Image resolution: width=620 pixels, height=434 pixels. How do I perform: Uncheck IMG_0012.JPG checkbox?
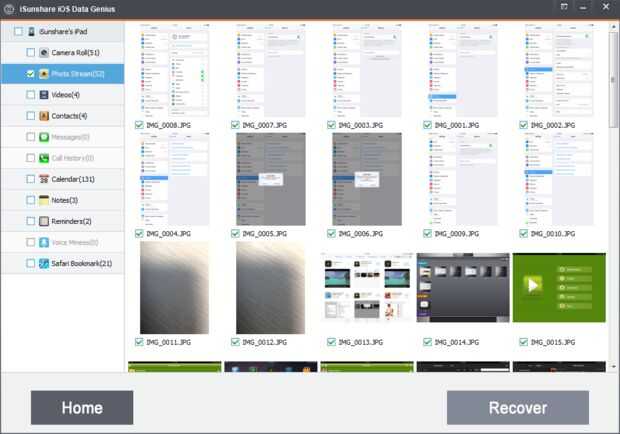235,342
